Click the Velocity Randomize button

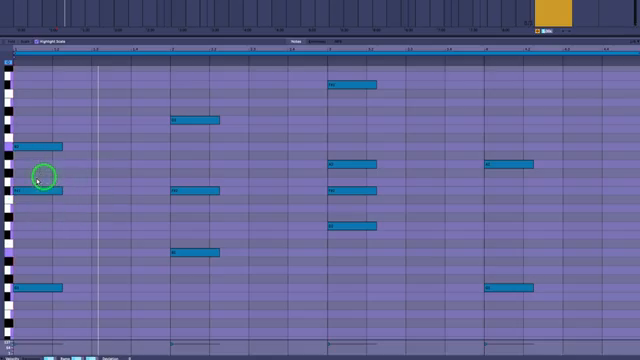(x=31, y=358)
